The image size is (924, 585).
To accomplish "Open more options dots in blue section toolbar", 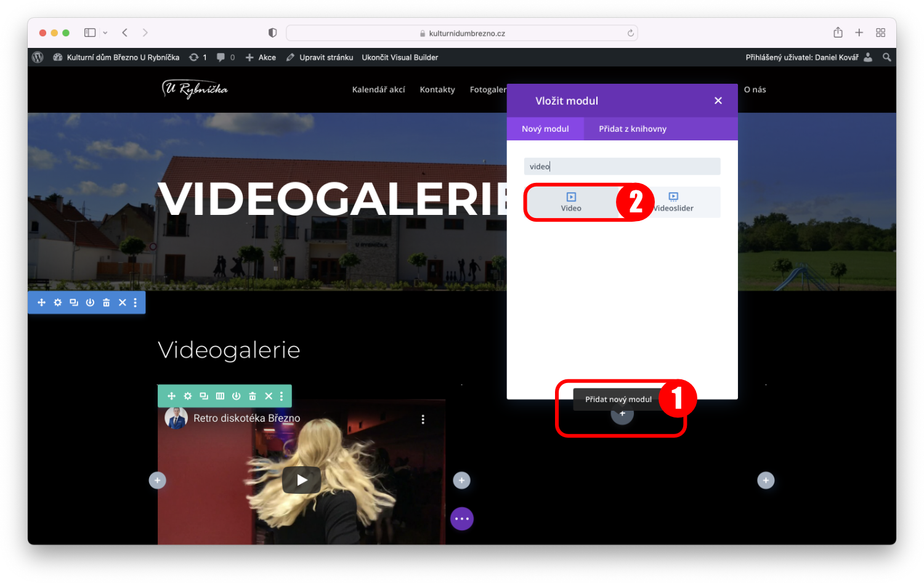I will [136, 302].
